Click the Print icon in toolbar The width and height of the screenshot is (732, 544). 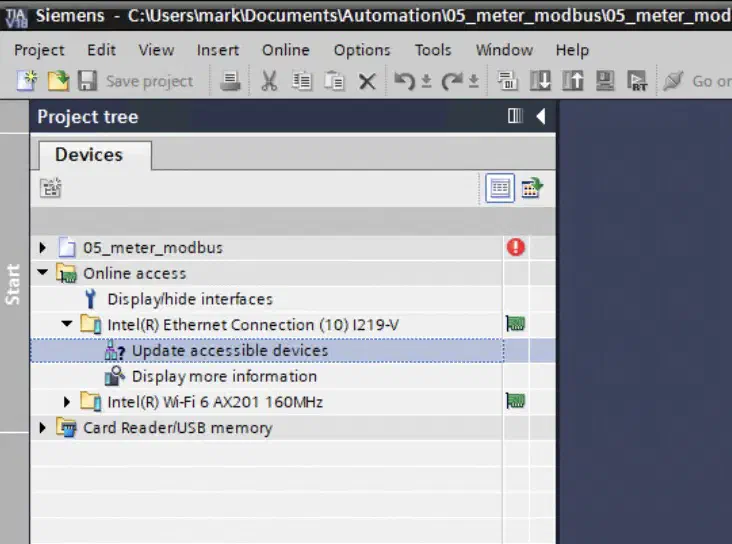tap(230, 81)
